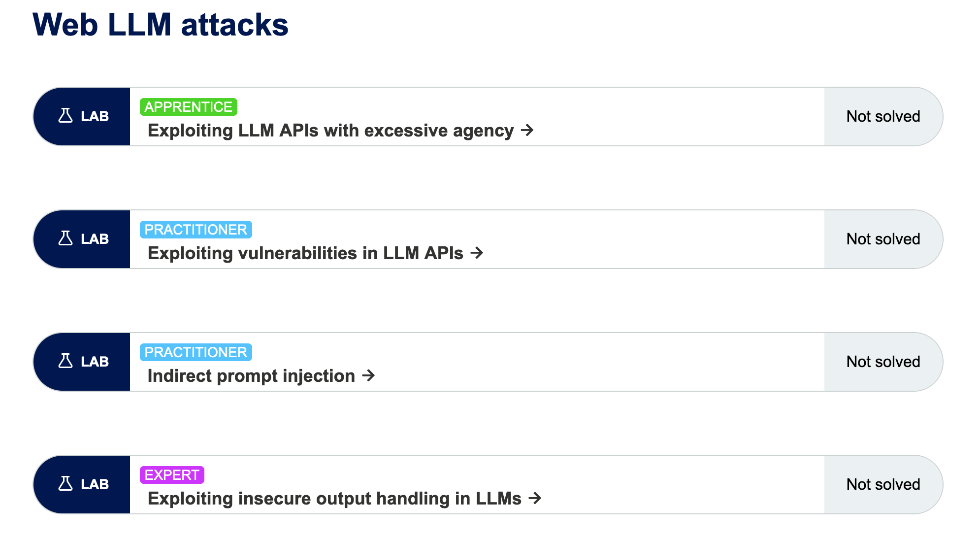Click the arrow beside Indirect prompt injection
Viewport: 980px width, 539px height.
(367, 375)
